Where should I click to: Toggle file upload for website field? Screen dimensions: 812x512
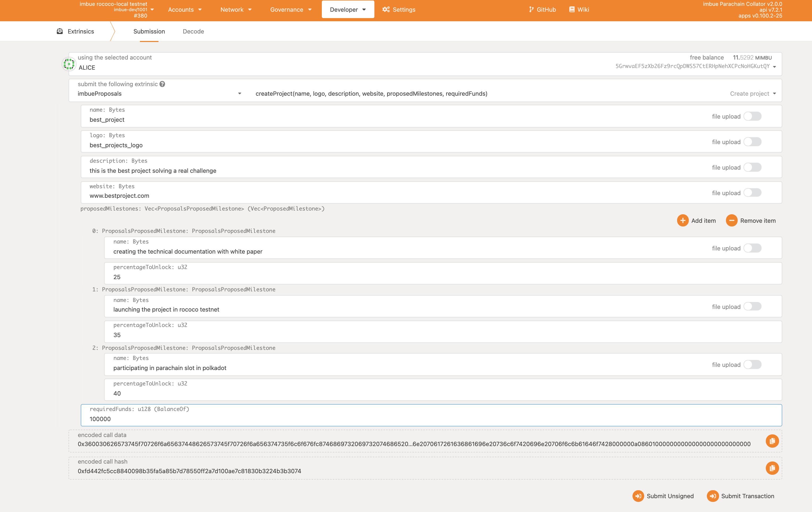coord(752,193)
